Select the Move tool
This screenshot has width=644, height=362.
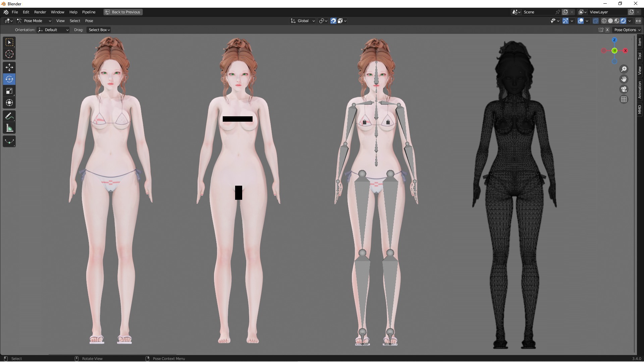(x=9, y=67)
